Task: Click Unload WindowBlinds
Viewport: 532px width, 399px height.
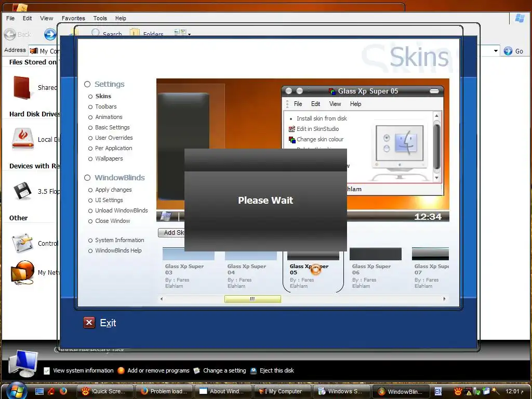Action: pyautogui.click(x=121, y=211)
